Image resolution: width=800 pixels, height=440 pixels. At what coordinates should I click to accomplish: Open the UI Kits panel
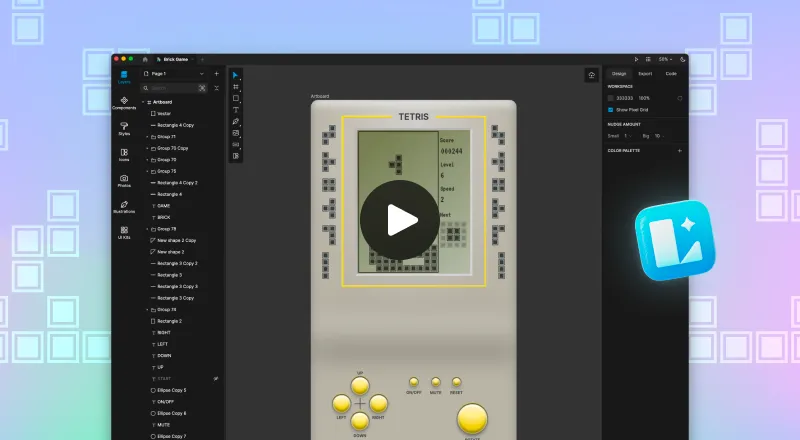point(124,233)
